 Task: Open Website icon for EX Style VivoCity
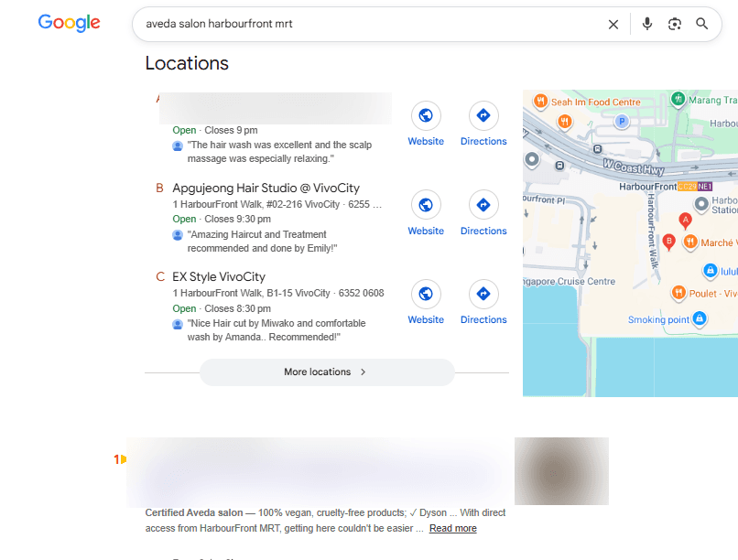pos(426,294)
